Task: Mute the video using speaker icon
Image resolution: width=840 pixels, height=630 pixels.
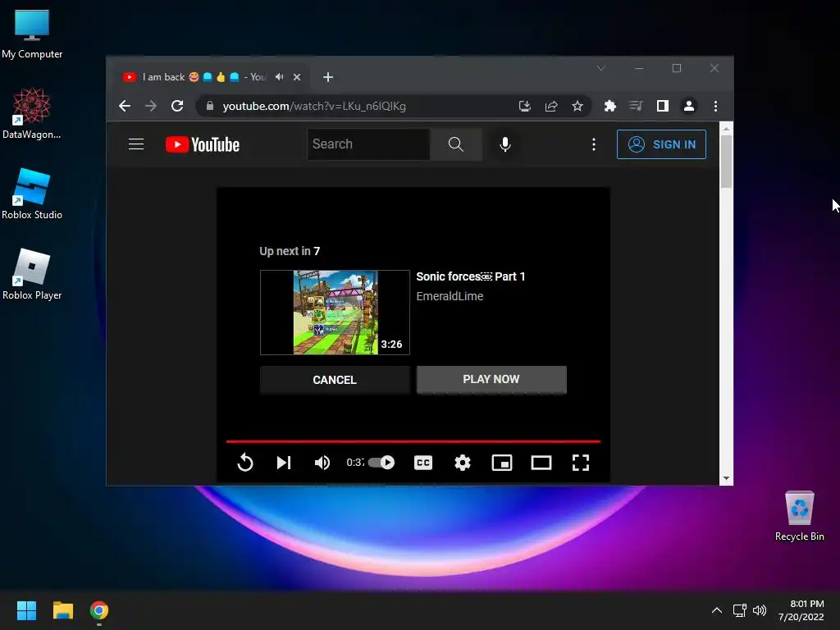Action: coord(322,463)
